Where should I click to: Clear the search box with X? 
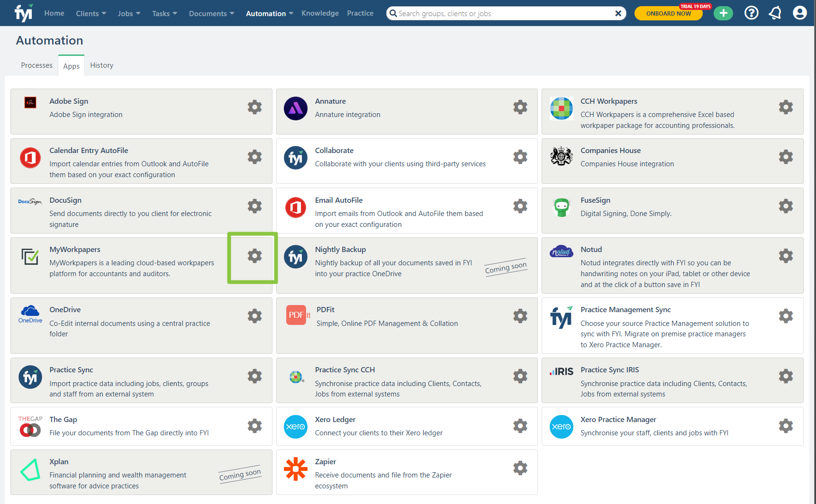coord(618,13)
